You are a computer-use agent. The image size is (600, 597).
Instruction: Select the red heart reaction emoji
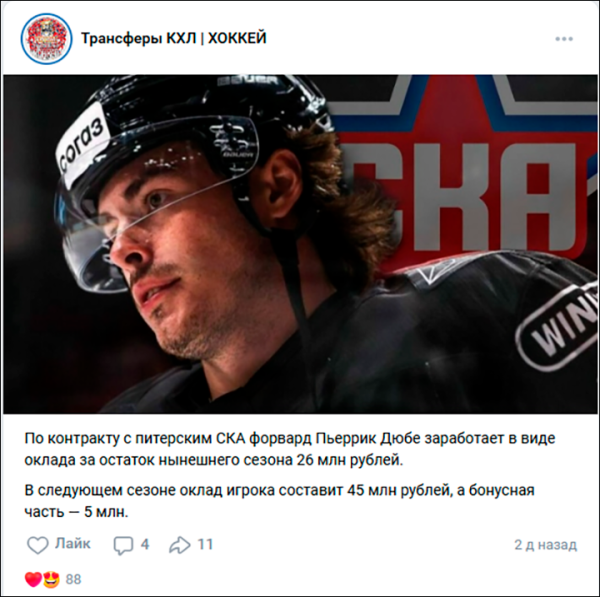33,579
